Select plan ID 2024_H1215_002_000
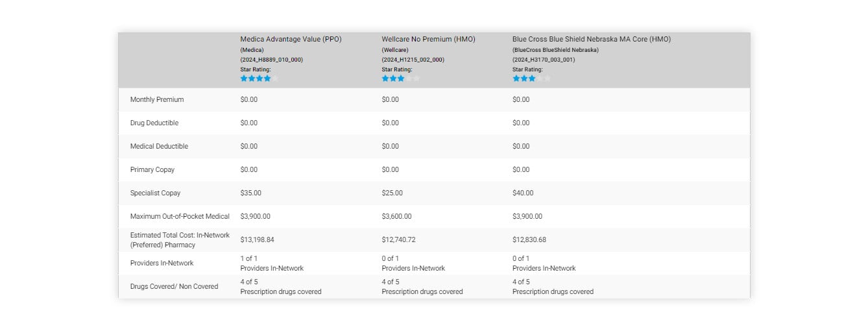 (x=413, y=60)
